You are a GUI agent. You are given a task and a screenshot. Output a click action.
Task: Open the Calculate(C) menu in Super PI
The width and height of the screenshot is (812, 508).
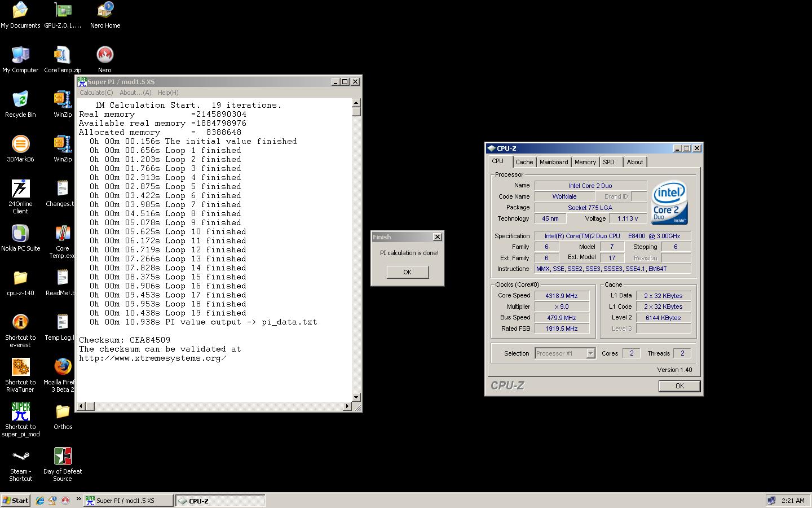point(96,93)
